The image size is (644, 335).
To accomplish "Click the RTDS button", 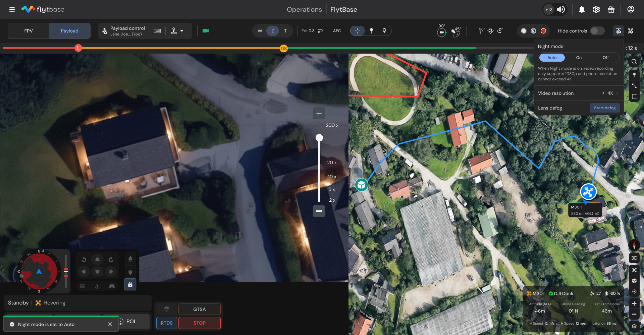I will point(167,323).
